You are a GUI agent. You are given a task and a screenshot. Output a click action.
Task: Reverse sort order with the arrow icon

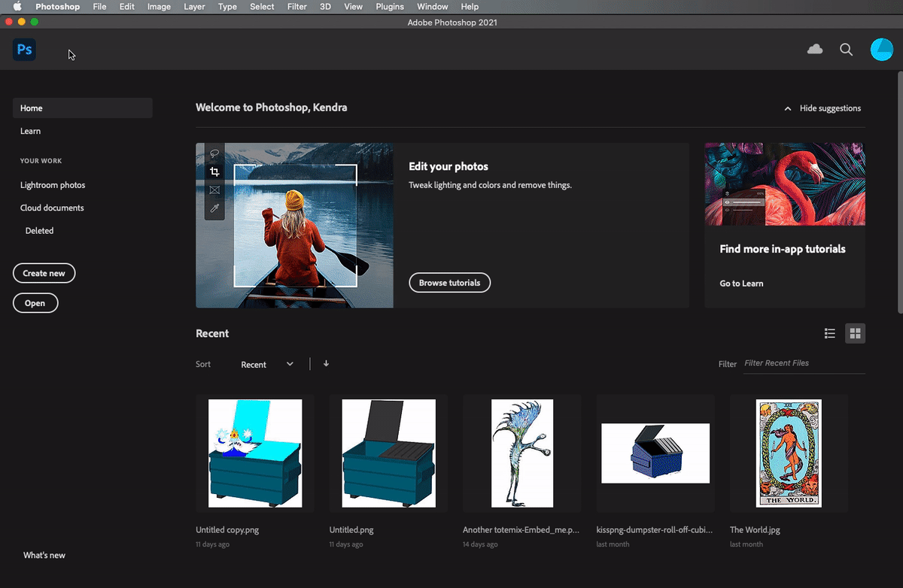click(326, 364)
